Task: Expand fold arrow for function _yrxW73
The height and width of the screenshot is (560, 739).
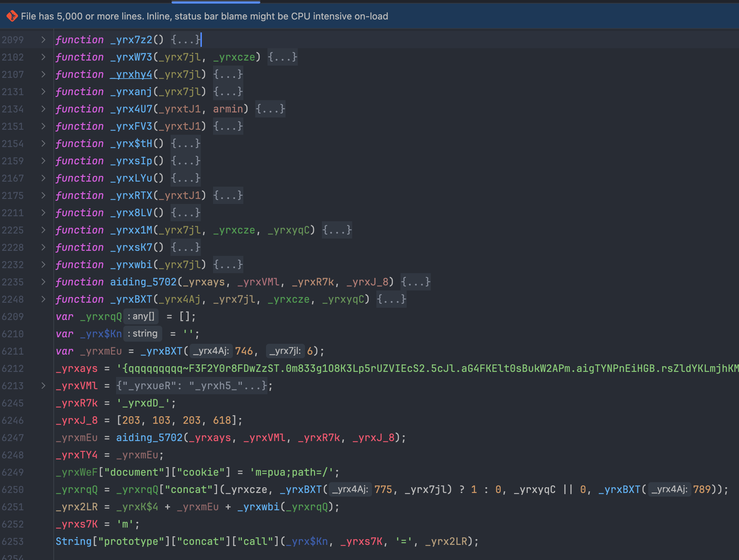Action: 43,57
